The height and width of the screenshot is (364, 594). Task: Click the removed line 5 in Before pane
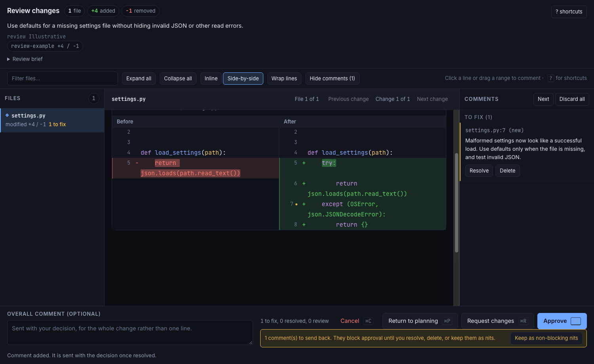click(196, 168)
